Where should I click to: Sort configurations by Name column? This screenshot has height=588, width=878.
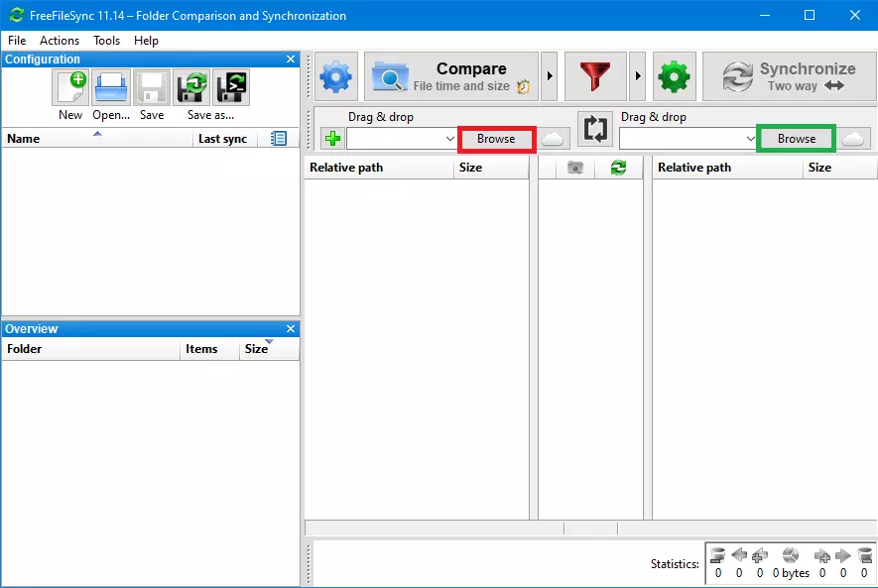[97, 138]
